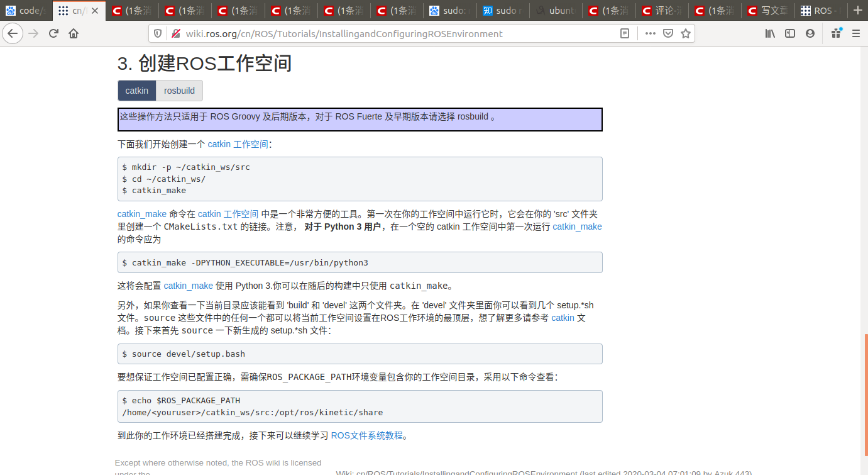Open the Firefox hamburger menu
Image resolution: width=868 pixels, height=475 pixels.
[855, 33]
